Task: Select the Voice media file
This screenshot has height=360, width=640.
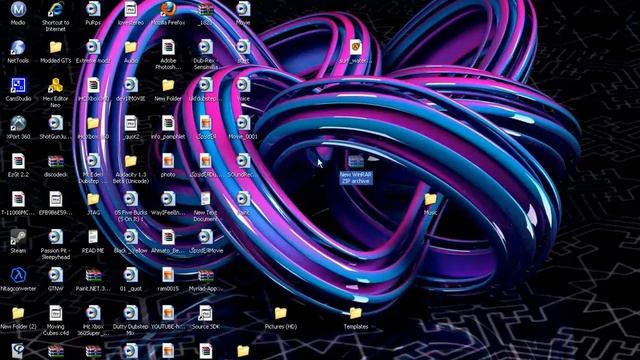Action: coord(243,85)
